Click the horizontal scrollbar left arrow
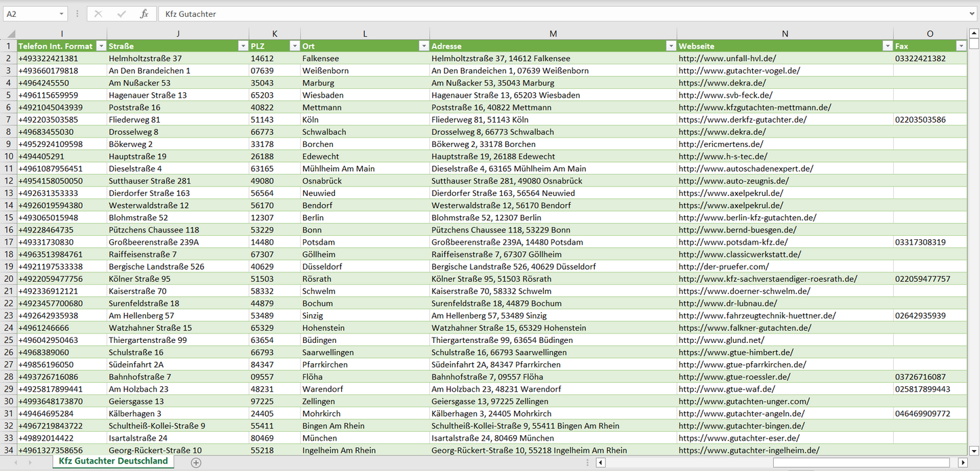Viewport: 980px width, 471px height. pyautogui.click(x=600, y=462)
